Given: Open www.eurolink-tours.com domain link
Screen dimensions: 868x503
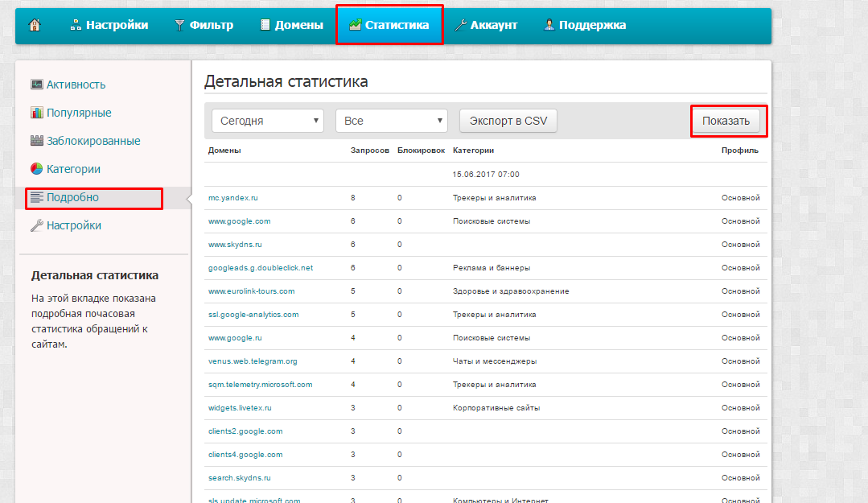Looking at the screenshot, I should 251,291.
